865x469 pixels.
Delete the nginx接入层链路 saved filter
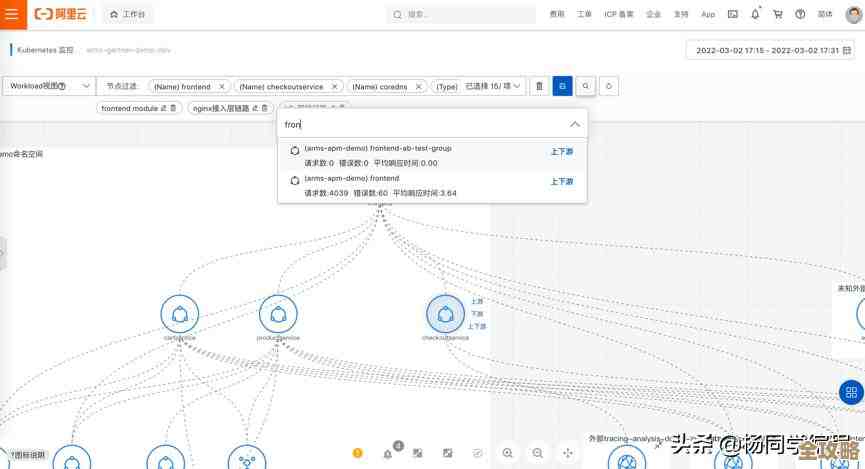pyautogui.click(x=265, y=108)
